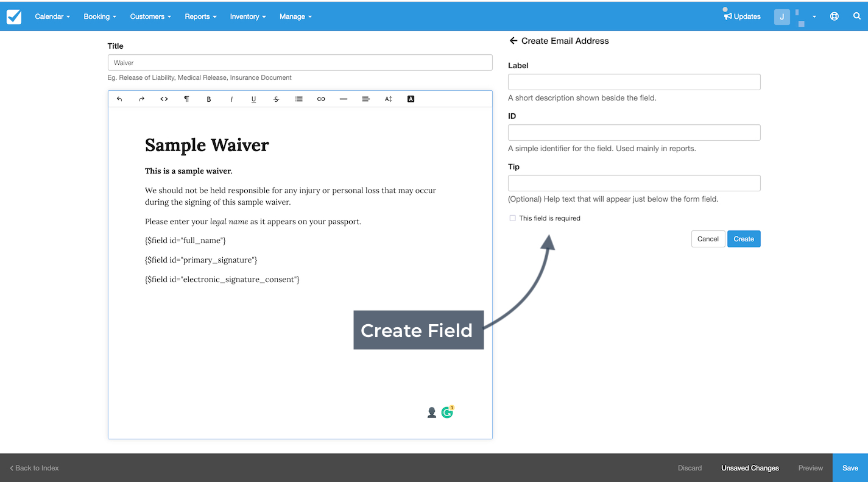Viewport: 868px width, 482px height.
Task: Toggle bold formatting
Action: coord(209,99)
